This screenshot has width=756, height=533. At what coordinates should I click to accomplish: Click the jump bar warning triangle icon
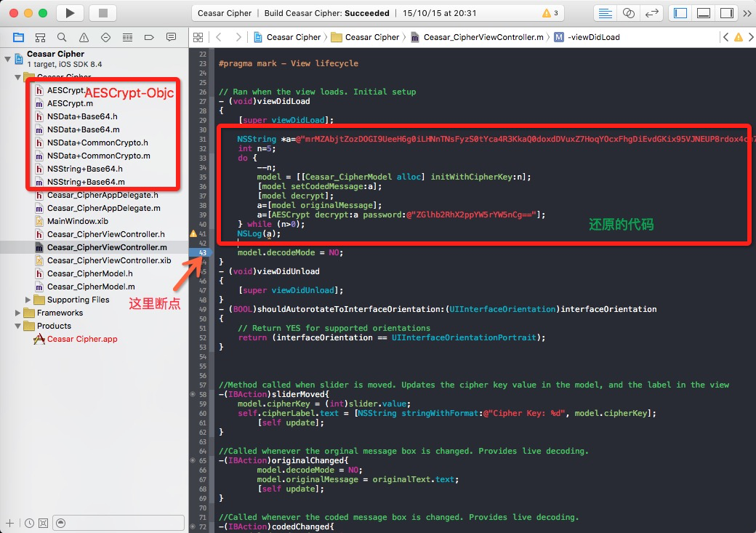738,37
